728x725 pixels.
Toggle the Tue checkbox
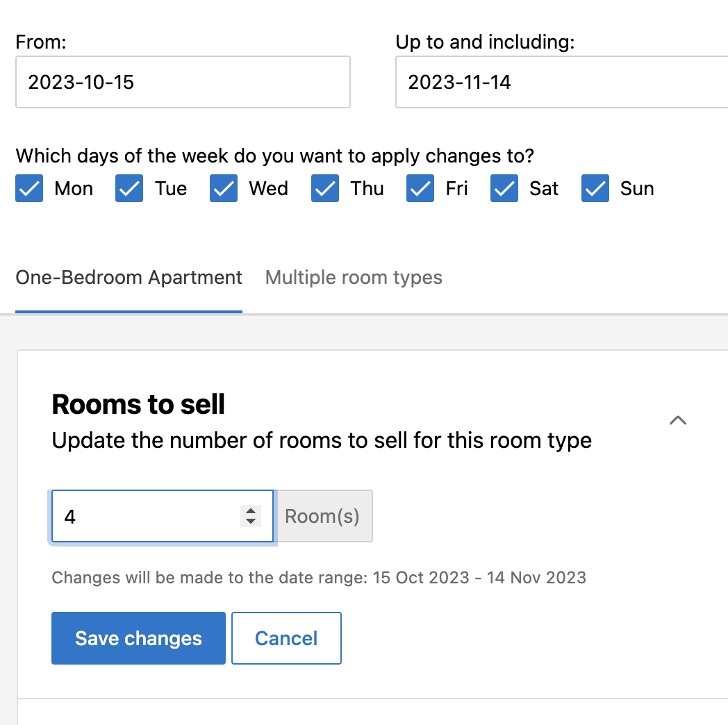coord(129,189)
